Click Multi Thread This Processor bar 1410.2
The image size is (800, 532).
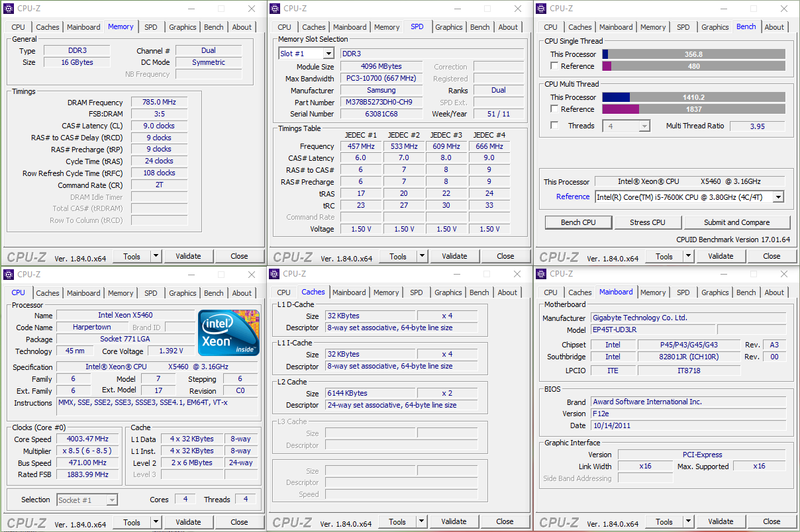[693, 97]
